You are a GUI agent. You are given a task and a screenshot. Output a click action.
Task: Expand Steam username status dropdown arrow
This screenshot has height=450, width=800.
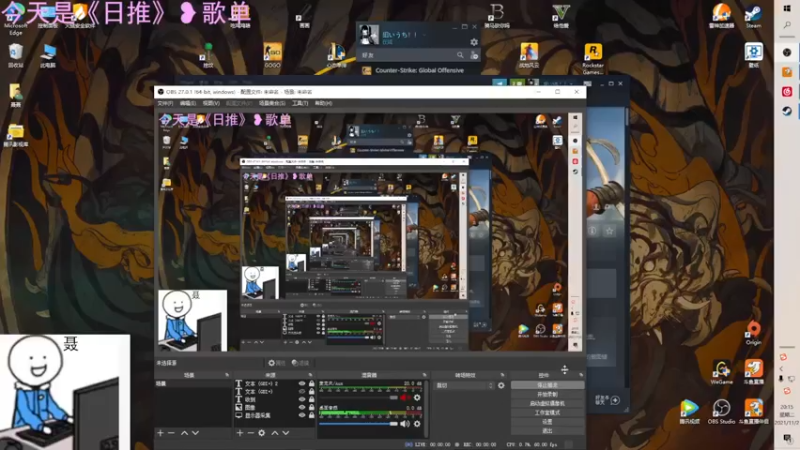pos(424,35)
